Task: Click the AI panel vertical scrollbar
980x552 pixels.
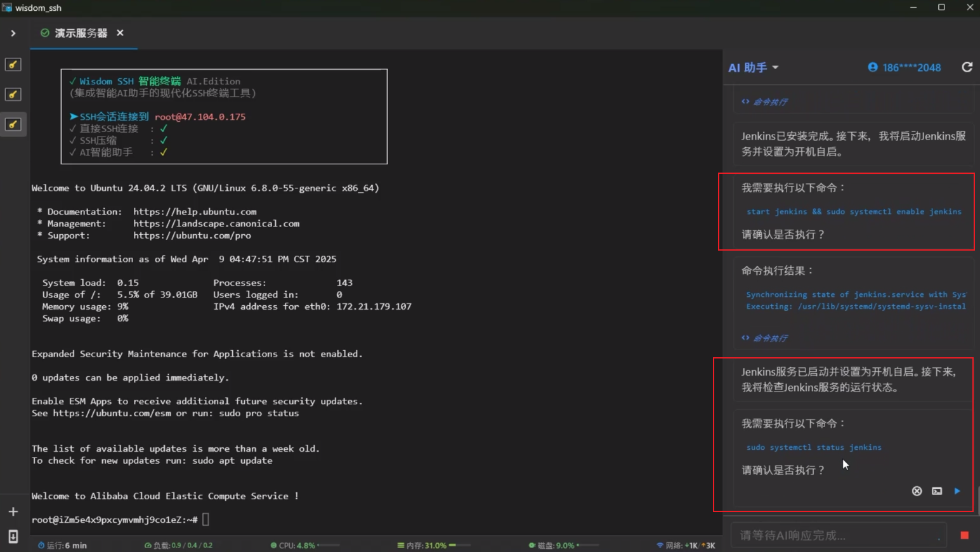Action: pos(977,501)
